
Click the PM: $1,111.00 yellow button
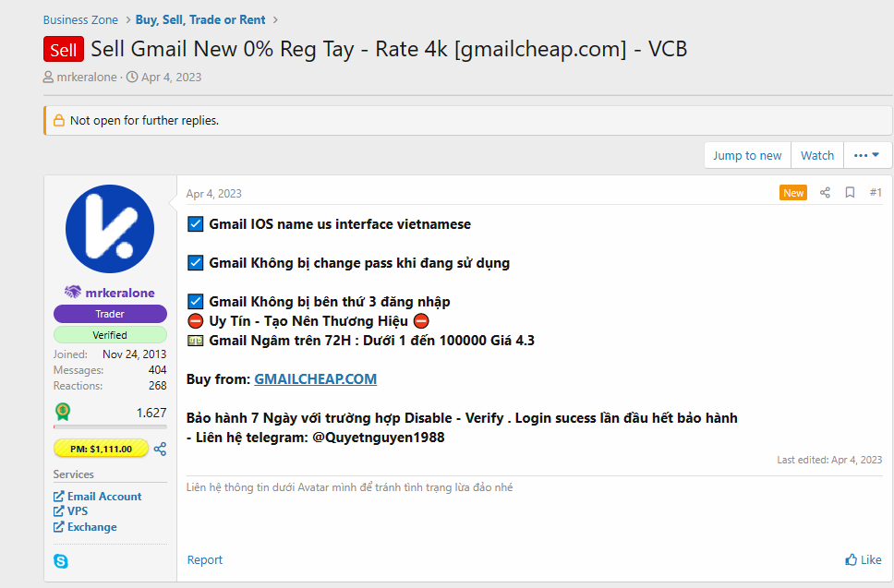(x=101, y=449)
